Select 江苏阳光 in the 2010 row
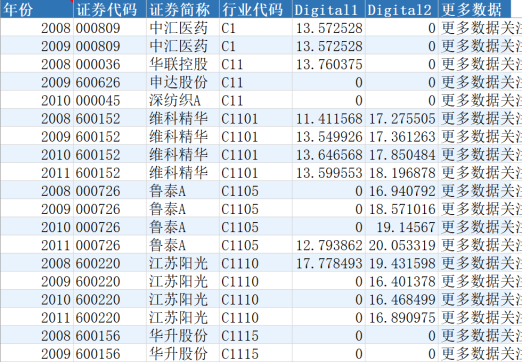Viewport: 523px width, 363px height. tap(183, 299)
